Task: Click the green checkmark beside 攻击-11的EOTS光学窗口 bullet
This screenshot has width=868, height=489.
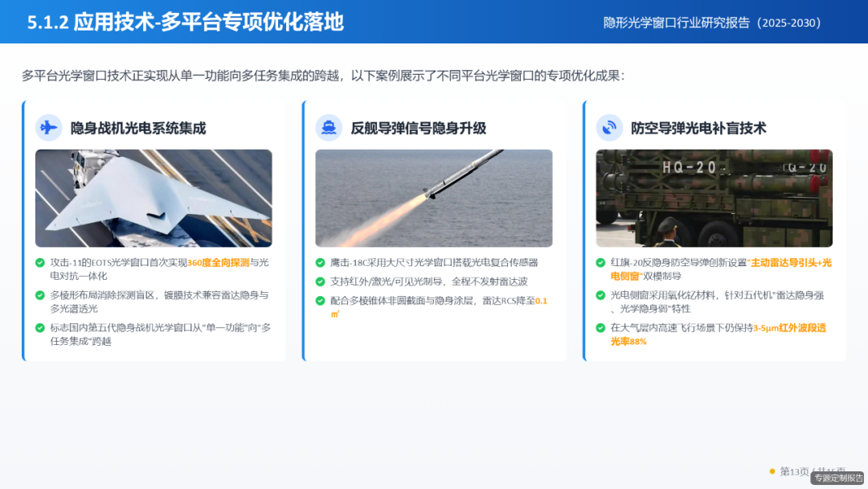Action: click(39, 263)
